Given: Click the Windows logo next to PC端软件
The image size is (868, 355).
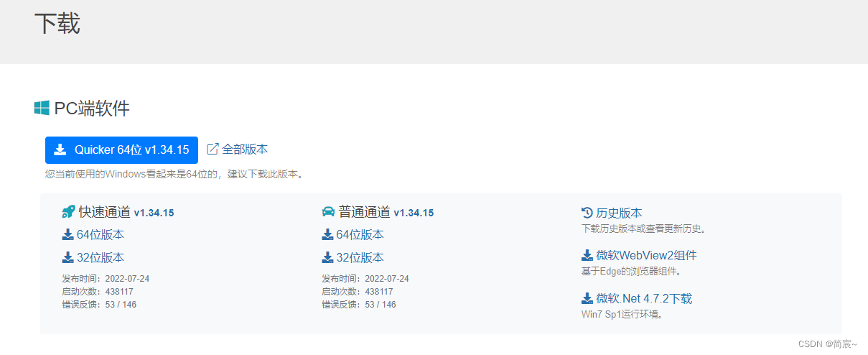Looking at the screenshot, I should (x=42, y=109).
